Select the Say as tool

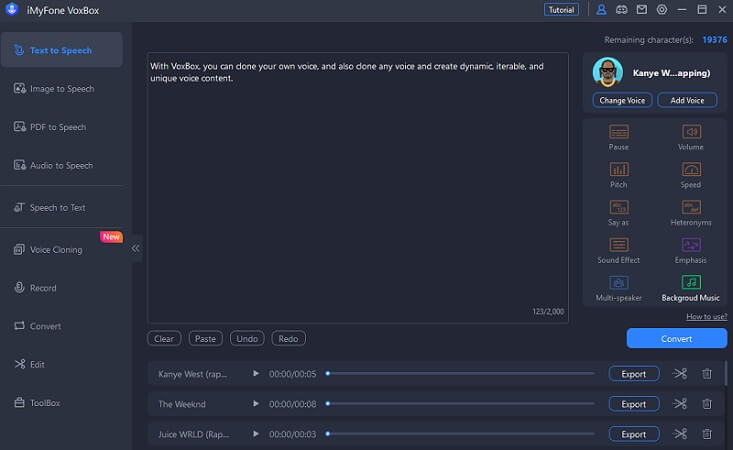click(618, 213)
